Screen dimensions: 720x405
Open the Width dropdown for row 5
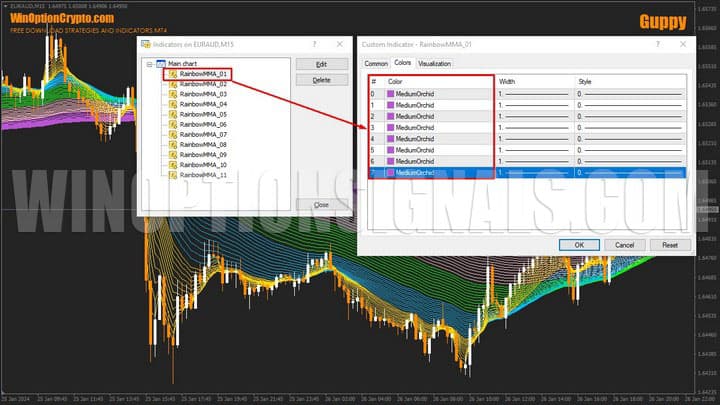pos(534,150)
